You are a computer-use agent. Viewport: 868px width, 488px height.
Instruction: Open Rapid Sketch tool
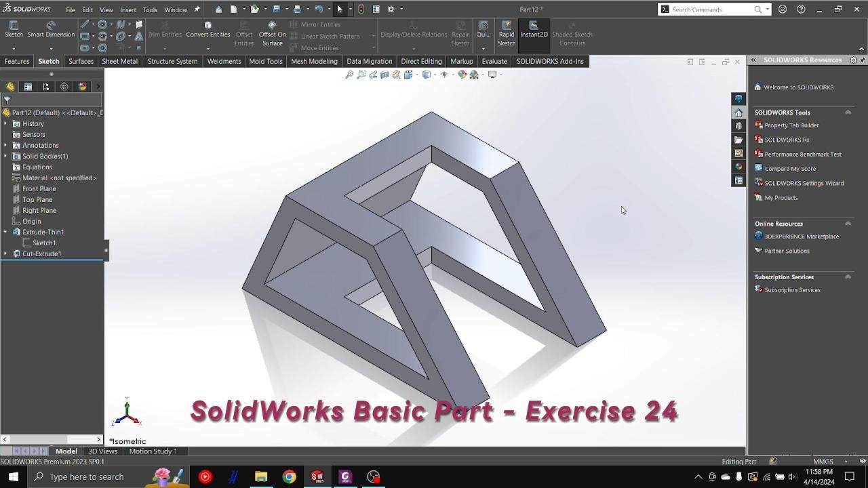(x=507, y=34)
